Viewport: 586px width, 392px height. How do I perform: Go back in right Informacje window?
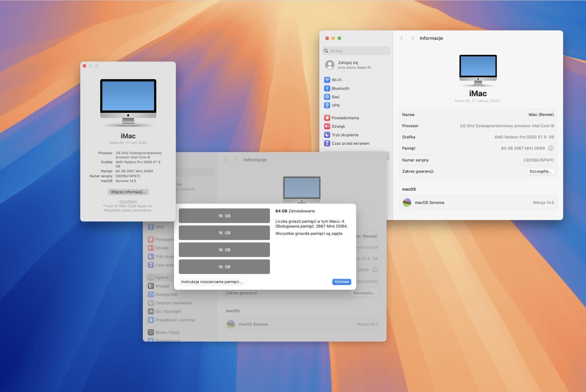tap(401, 38)
